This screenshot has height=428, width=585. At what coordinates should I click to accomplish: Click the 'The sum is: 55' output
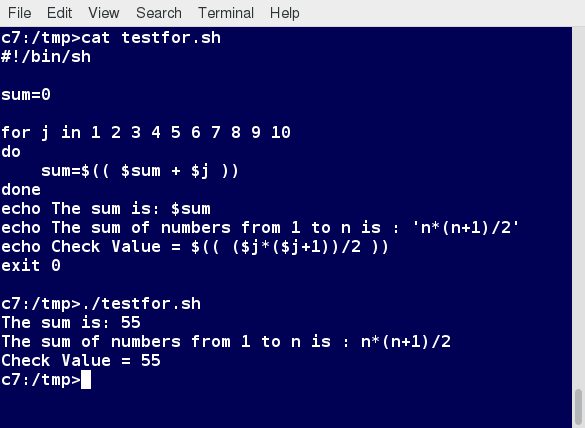pyautogui.click(x=71, y=323)
